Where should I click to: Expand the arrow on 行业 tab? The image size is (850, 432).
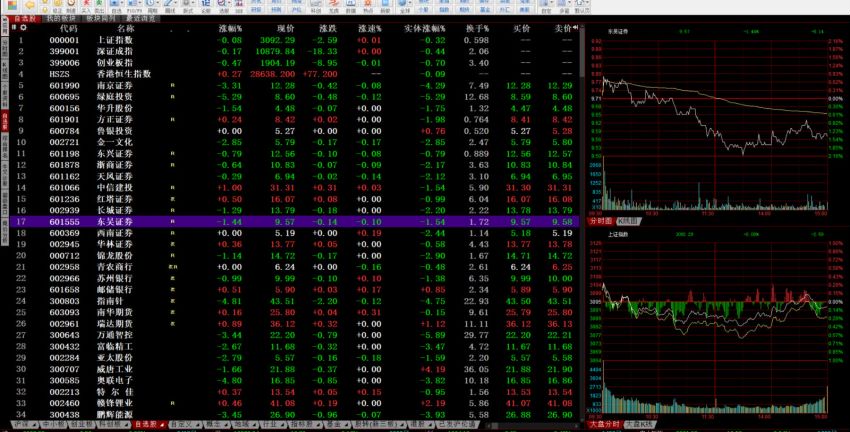coord(284,425)
